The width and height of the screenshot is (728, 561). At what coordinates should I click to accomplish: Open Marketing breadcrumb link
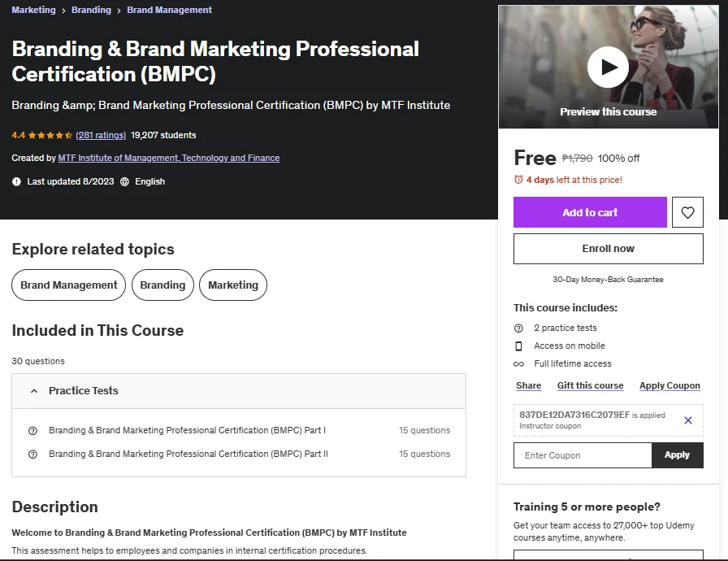click(x=33, y=10)
